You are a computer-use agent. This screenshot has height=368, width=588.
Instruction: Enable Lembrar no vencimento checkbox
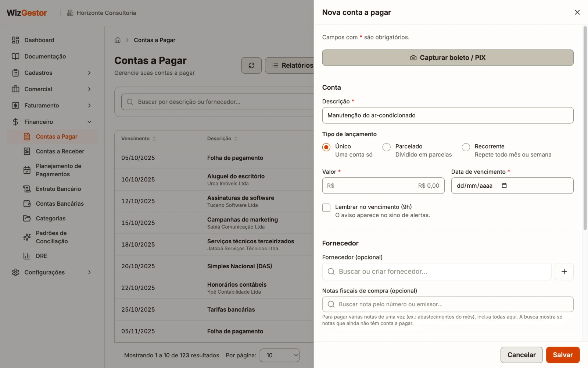[326, 208]
